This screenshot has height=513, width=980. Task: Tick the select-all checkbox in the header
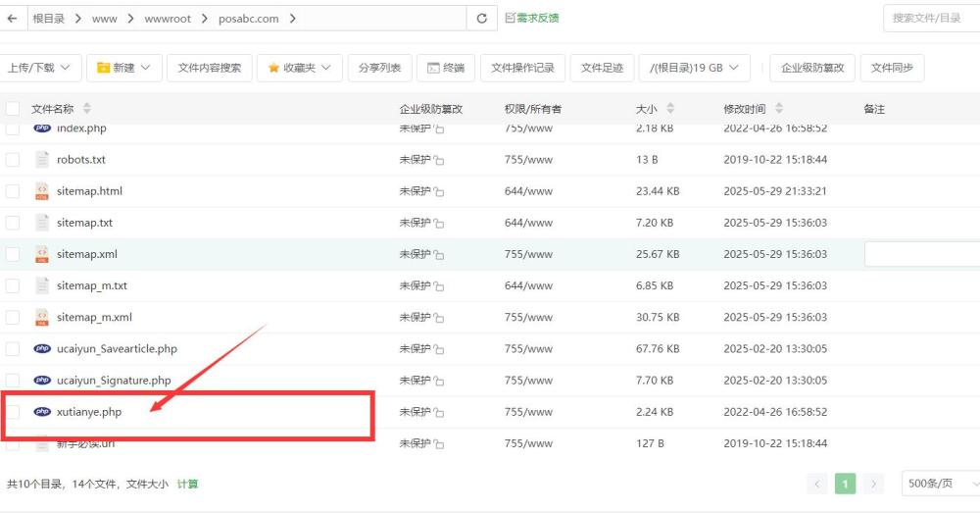13,109
